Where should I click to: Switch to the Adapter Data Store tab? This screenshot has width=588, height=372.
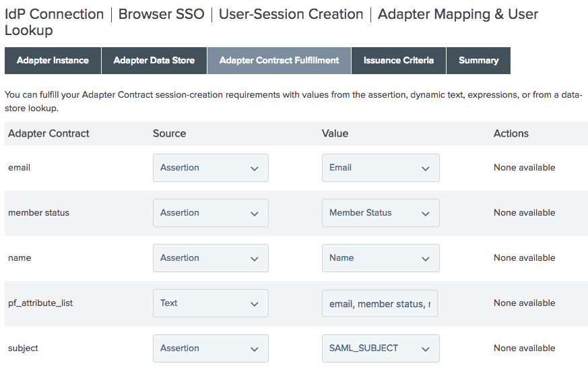coord(154,61)
